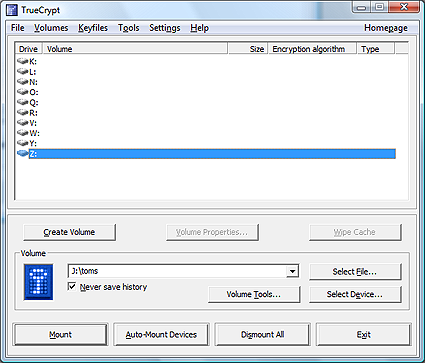Expand the volume path dropdown arrow
Viewport: 425px width, 363px height.
(292, 271)
